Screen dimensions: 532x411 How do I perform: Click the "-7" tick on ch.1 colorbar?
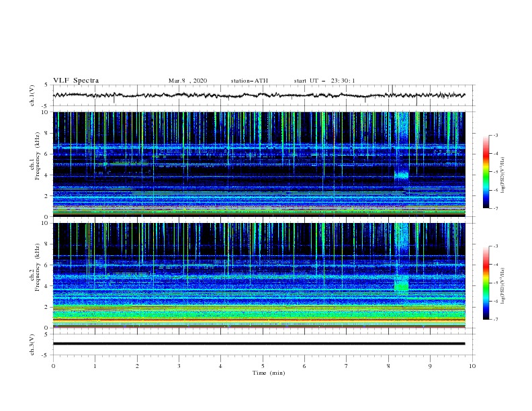495,208
